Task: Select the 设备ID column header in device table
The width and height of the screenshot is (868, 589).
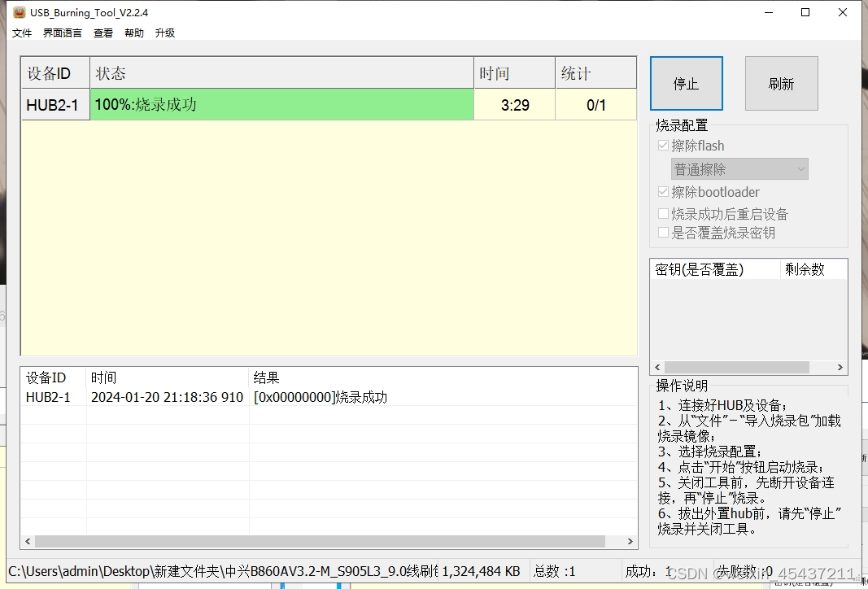Action: (x=55, y=73)
